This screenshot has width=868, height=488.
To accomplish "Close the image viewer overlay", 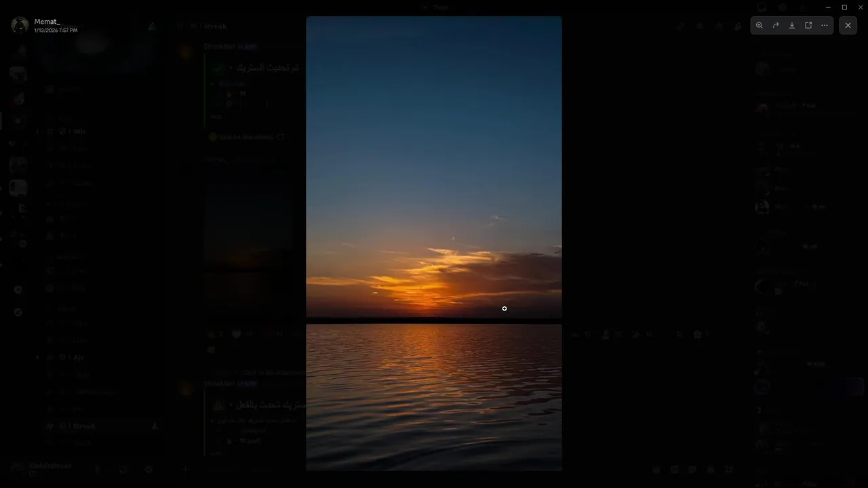I will click(848, 25).
